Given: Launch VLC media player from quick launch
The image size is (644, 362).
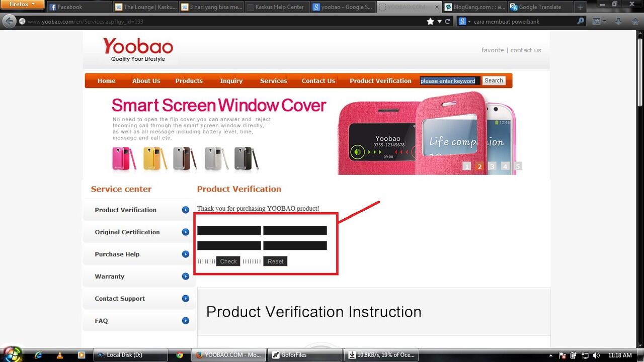Looking at the screenshot, I should [60, 355].
